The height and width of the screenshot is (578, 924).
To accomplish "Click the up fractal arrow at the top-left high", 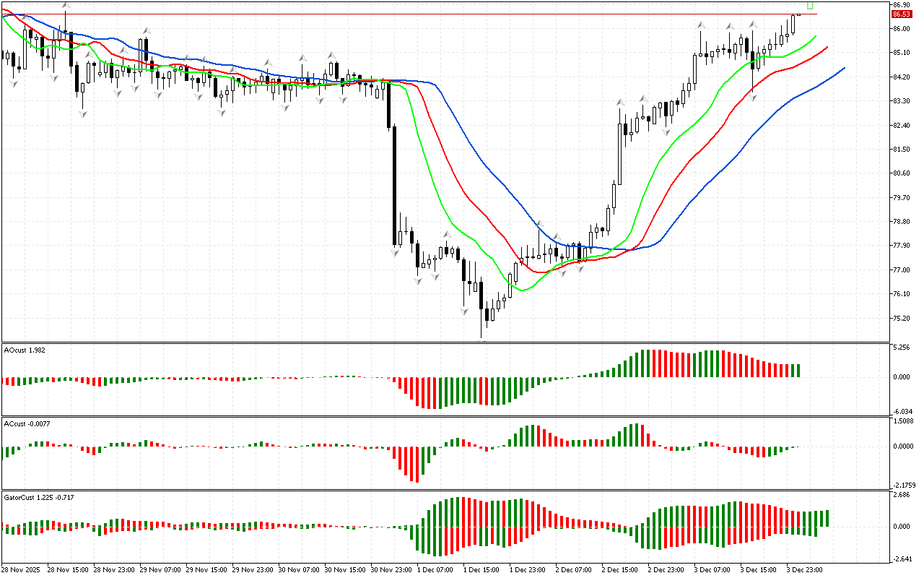I will (x=65, y=6).
